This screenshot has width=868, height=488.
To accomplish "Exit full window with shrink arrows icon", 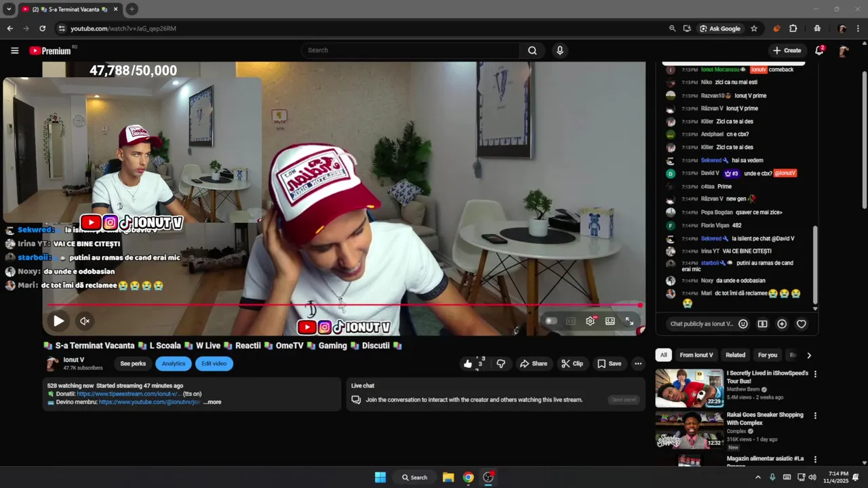I will (629, 321).
